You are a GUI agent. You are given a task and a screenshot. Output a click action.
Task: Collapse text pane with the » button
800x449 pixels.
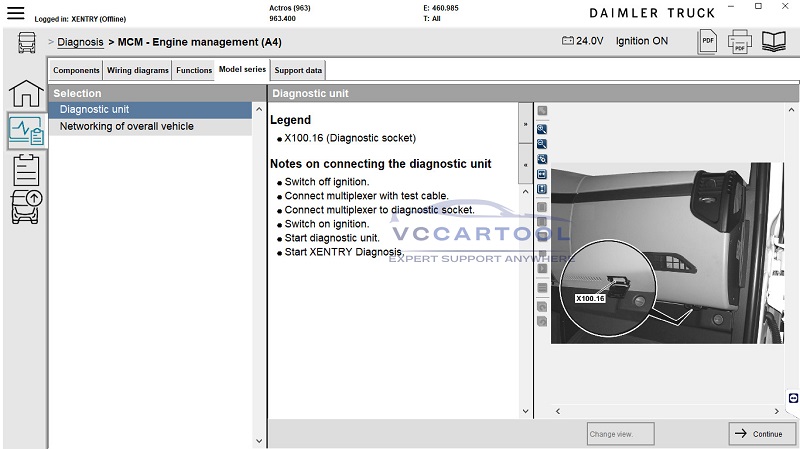tap(525, 124)
